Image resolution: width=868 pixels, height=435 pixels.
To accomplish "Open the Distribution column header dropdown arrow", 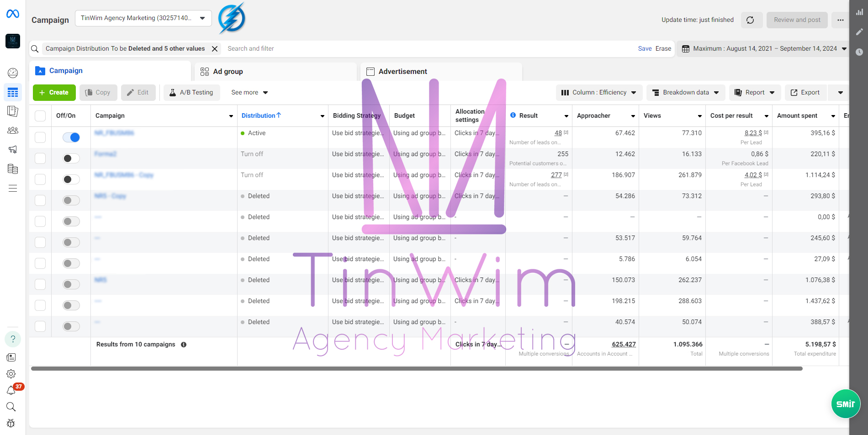I will click(x=323, y=116).
